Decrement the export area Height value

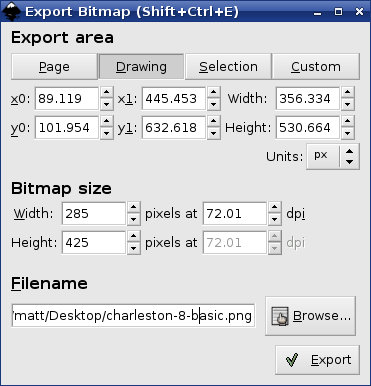[x=348, y=133]
